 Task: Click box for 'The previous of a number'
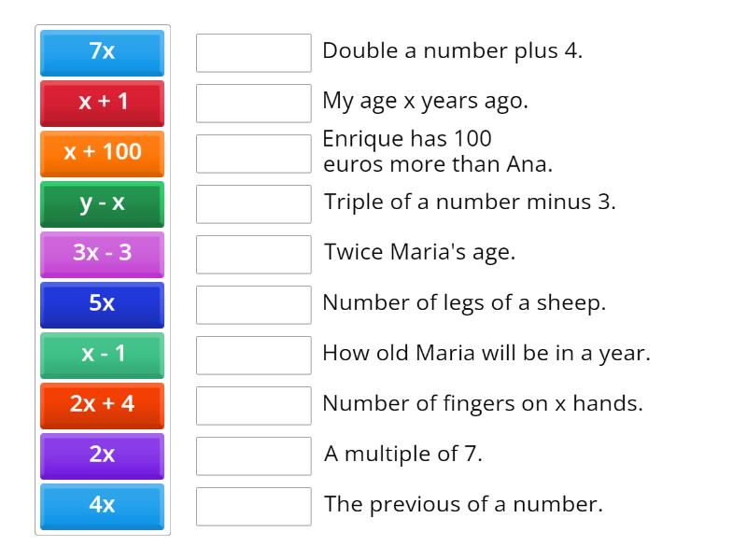253,506
